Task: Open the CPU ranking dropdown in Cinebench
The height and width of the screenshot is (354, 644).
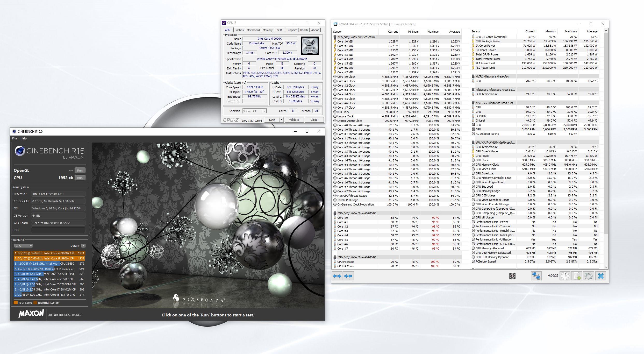Action: pos(23,246)
